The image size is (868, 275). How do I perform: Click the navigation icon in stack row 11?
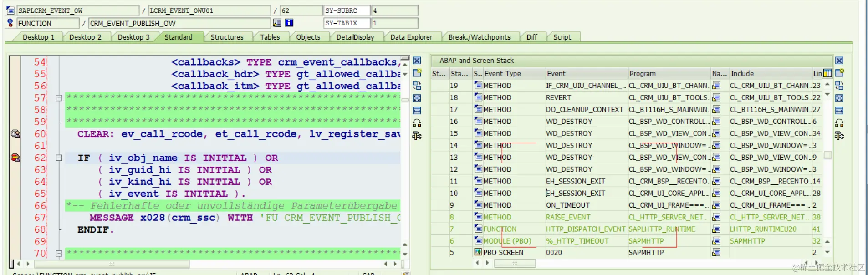716,181
